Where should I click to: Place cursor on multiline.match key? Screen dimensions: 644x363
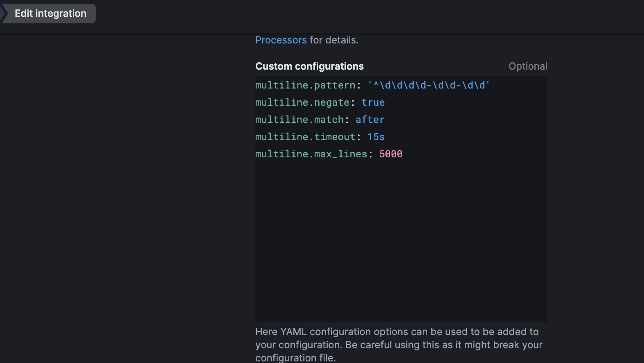(299, 120)
